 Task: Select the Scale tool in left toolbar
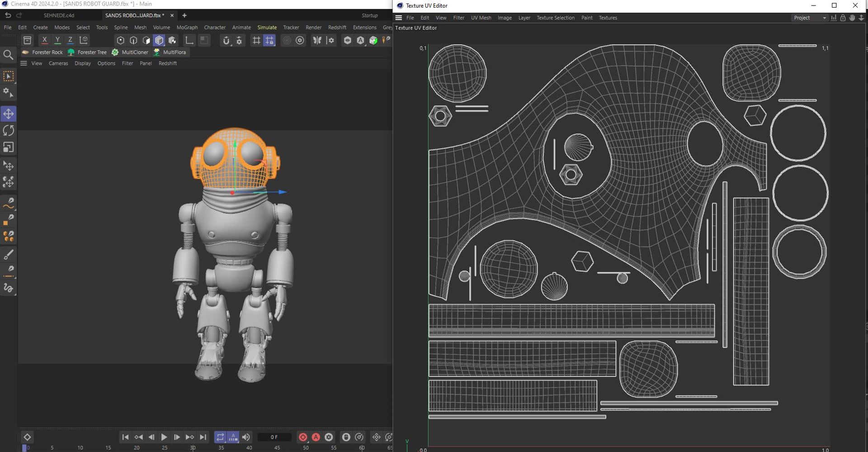pos(9,147)
